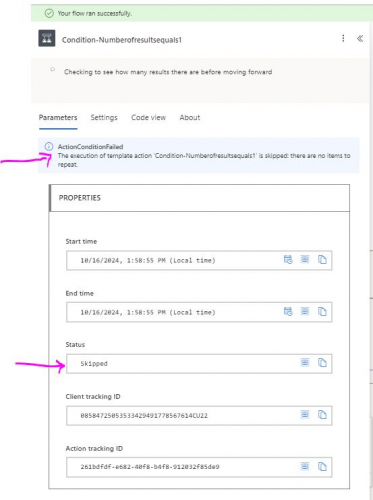373x500 pixels.
Task: Copy the Client tracking ID
Action: click(322, 415)
